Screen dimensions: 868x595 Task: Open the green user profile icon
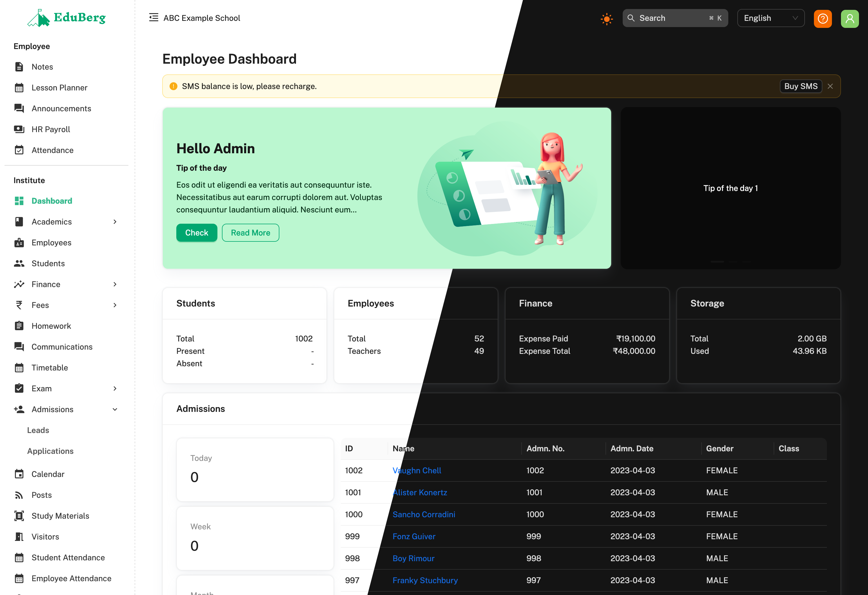850,18
